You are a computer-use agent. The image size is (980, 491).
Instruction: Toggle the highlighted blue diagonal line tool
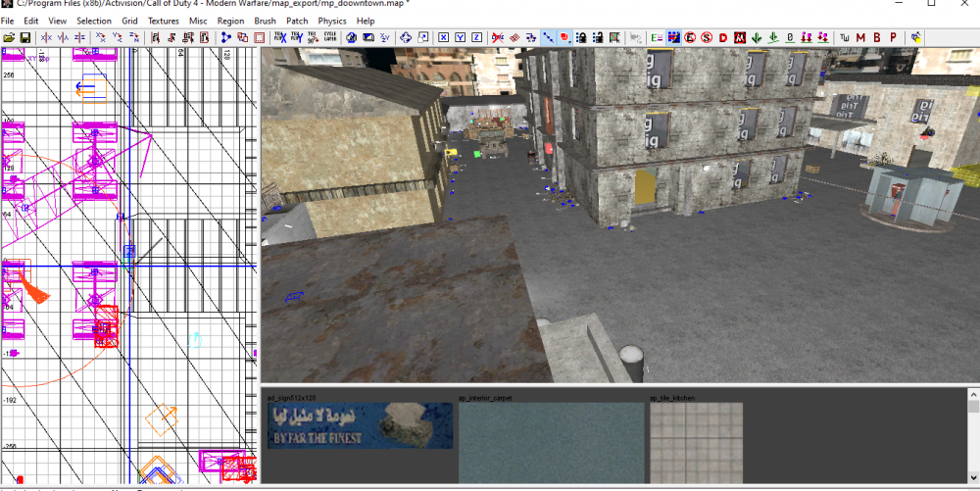(x=549, y=37)
